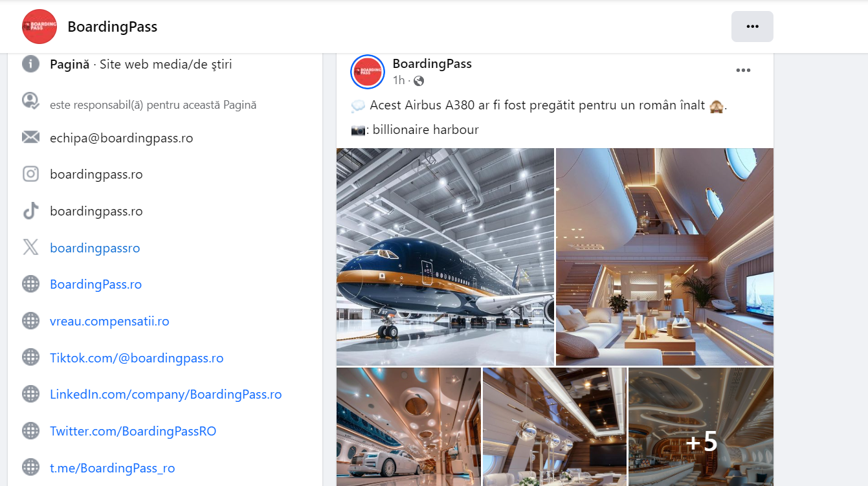This screenshot has width=868, height=486.
Task: Open the airplane in hangar photo
Action: (445, 257)
